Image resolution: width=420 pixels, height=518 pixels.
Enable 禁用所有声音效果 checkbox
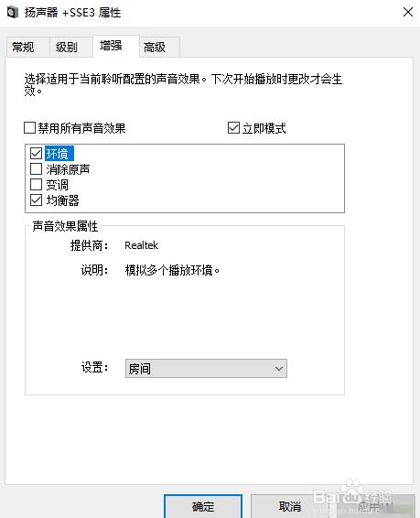tap(29, 127)
